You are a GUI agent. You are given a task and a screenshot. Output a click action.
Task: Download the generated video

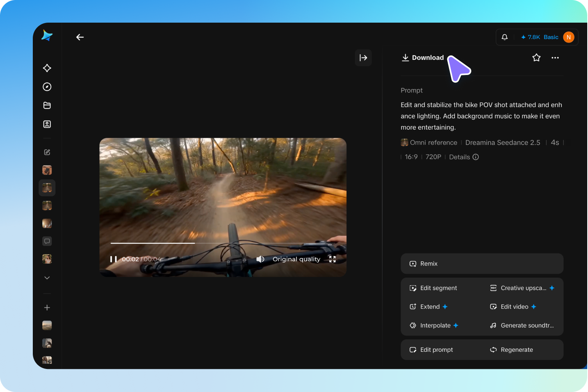[x=423, y=58]
